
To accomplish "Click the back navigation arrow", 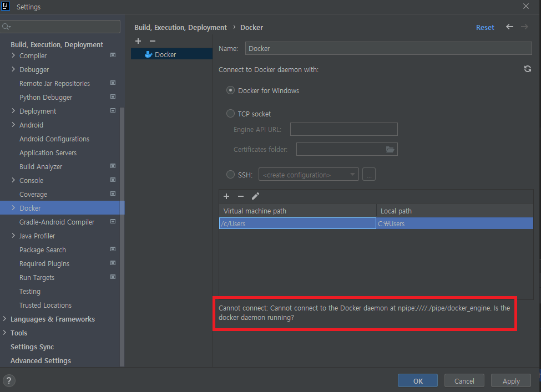I will [509, 27].
